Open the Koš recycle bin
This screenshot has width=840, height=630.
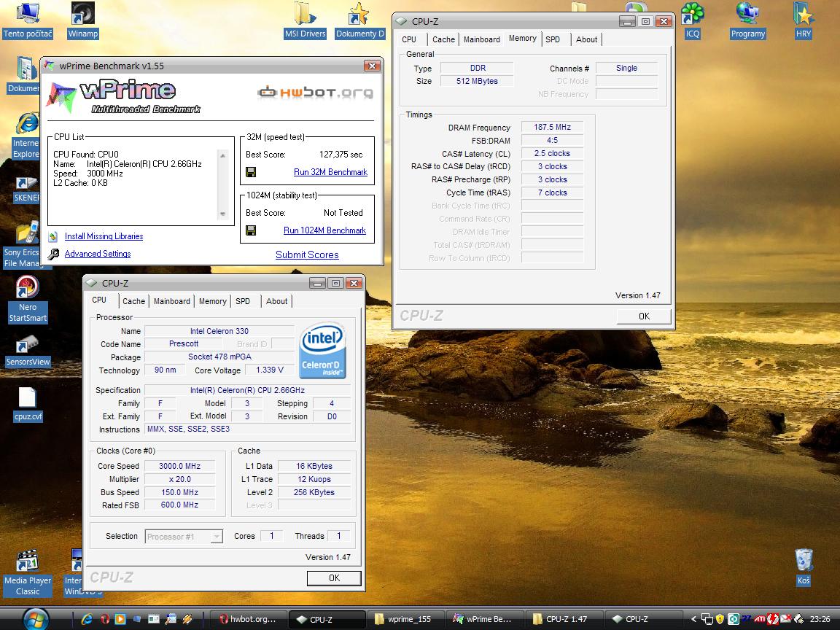point(804,567)
